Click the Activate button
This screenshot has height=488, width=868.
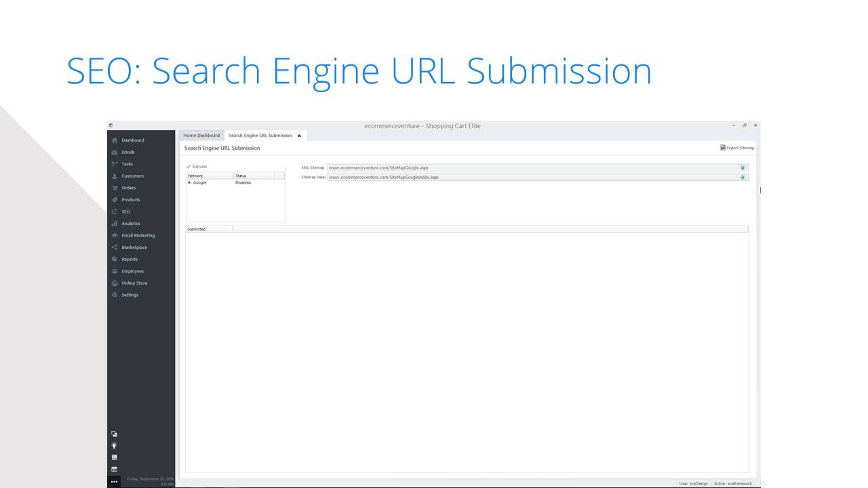(197, 167)
